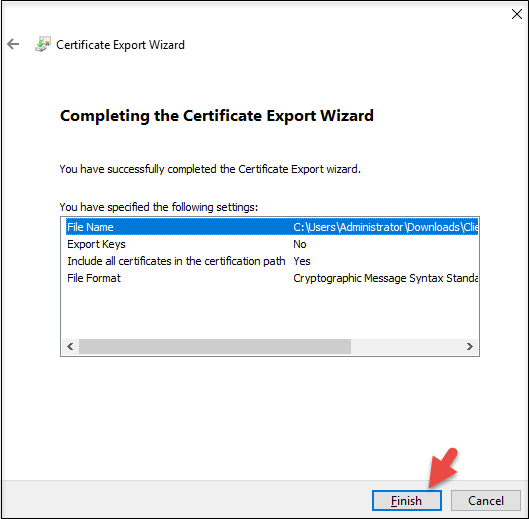Click the settings list scroll right arrow
529x519 pixels.
tap(470, 347)
